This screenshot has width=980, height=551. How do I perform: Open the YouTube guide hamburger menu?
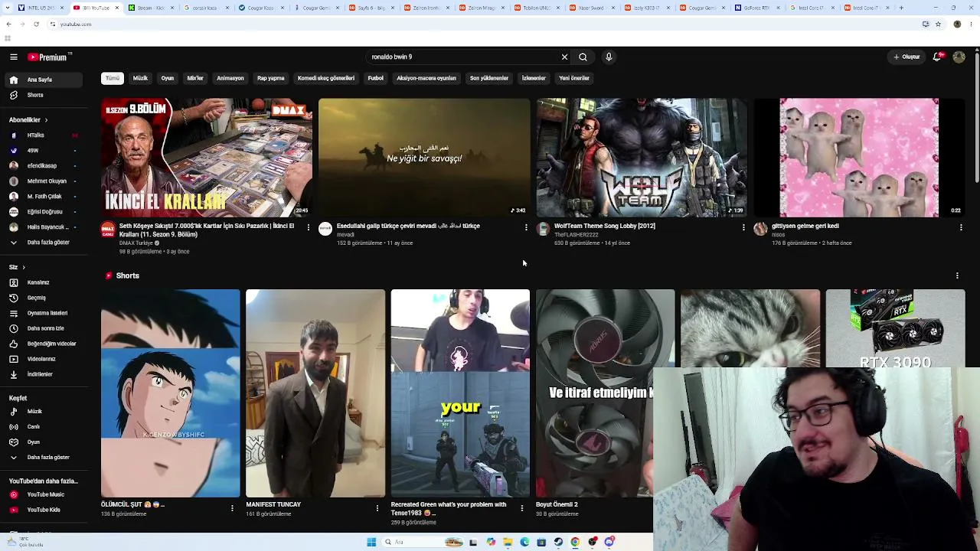coord(14,57)
